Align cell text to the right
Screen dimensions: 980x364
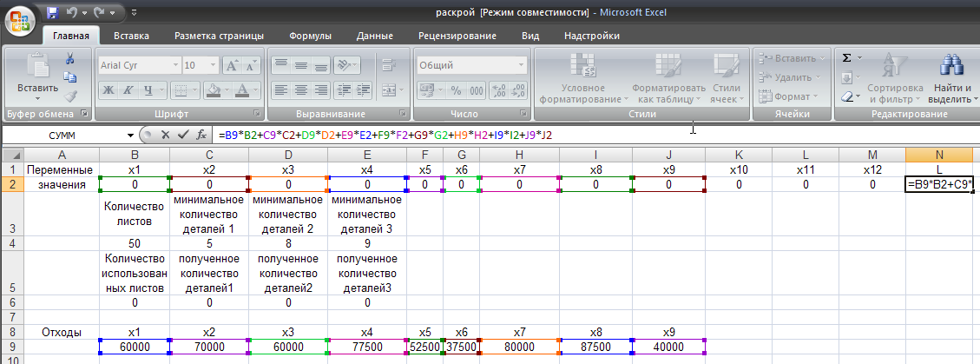coord(321,89)
